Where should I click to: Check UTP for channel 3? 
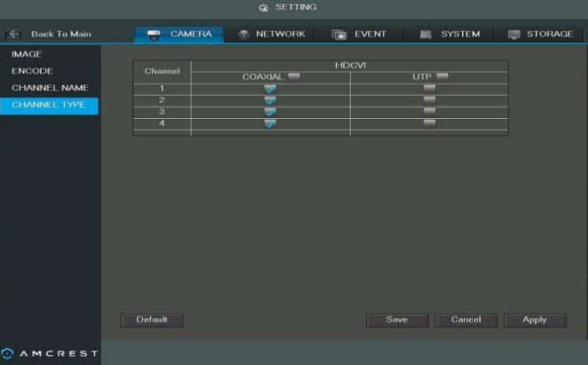tap(429, 112)
